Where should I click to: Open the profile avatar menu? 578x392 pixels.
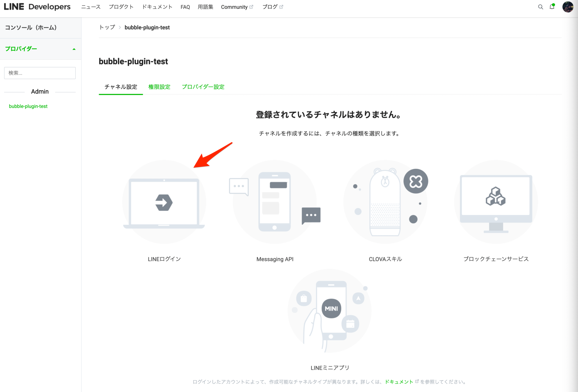(567, 7)
